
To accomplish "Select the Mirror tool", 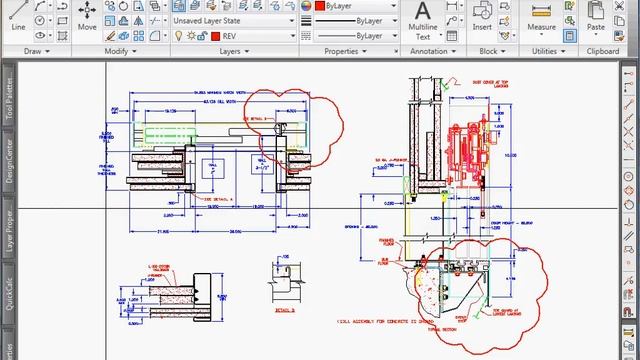I will click(139, 21).
